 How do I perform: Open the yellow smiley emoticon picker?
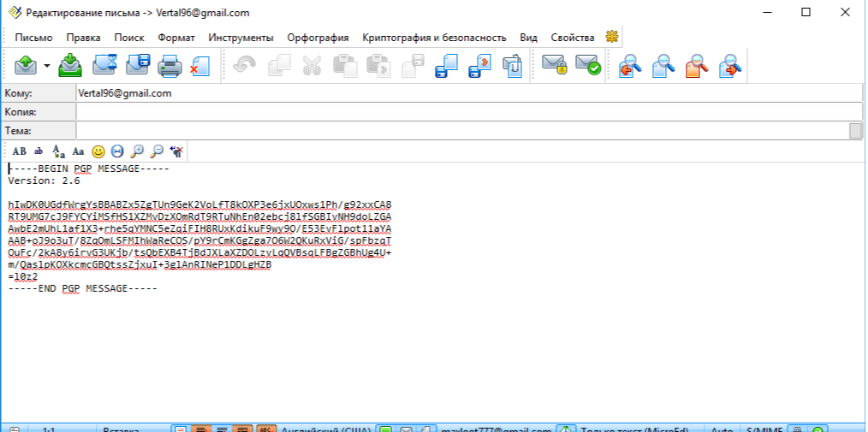98,151
